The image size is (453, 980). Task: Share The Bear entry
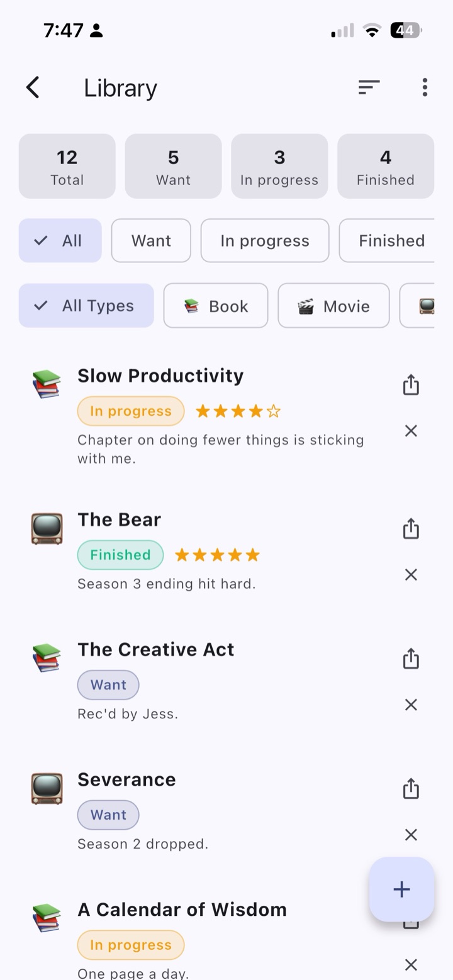[x=411, y=528]
